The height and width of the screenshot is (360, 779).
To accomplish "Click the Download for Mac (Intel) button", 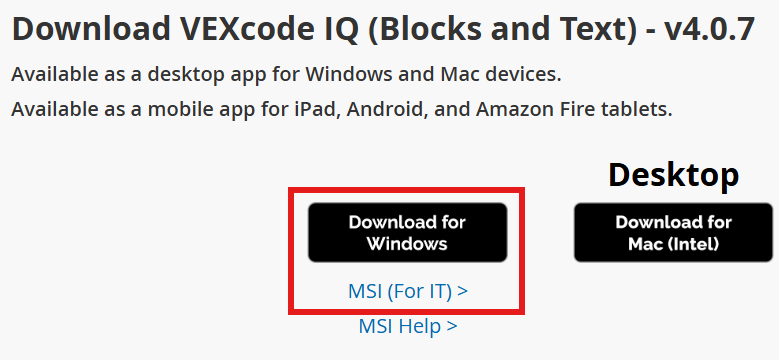I will click(x=673, y=232).
